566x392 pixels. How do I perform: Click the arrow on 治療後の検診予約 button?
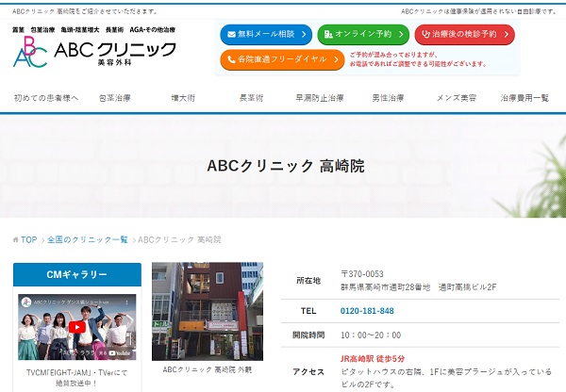[506, 35]
